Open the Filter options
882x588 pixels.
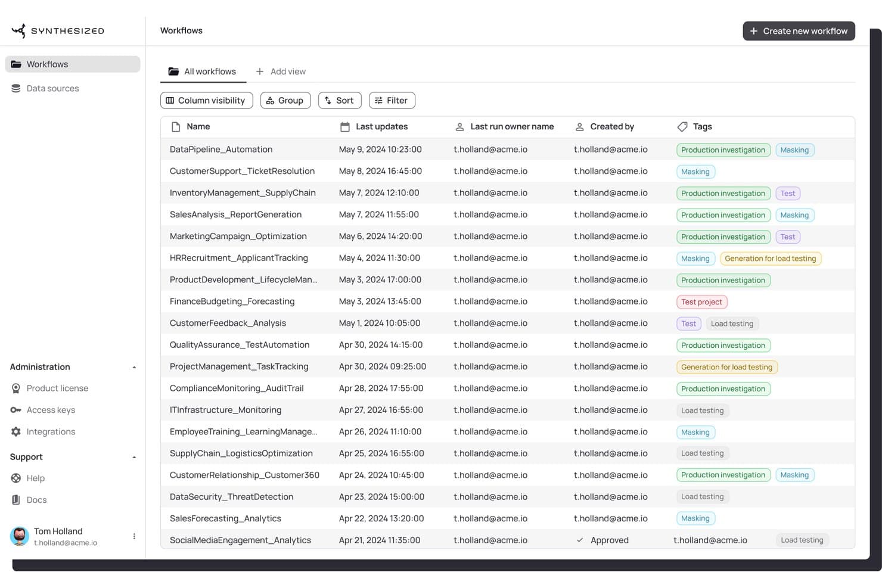point(392,101)
